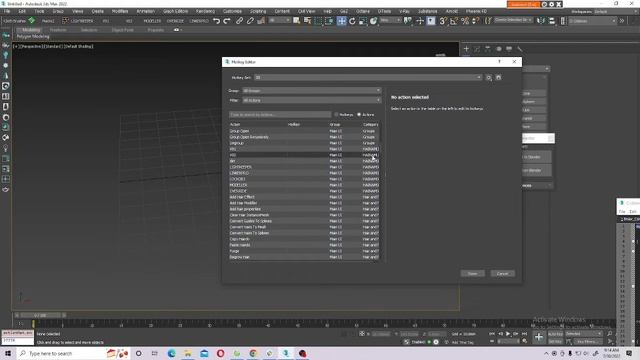Open the Create Selection Set dropdown

click(x=513, y=20)
